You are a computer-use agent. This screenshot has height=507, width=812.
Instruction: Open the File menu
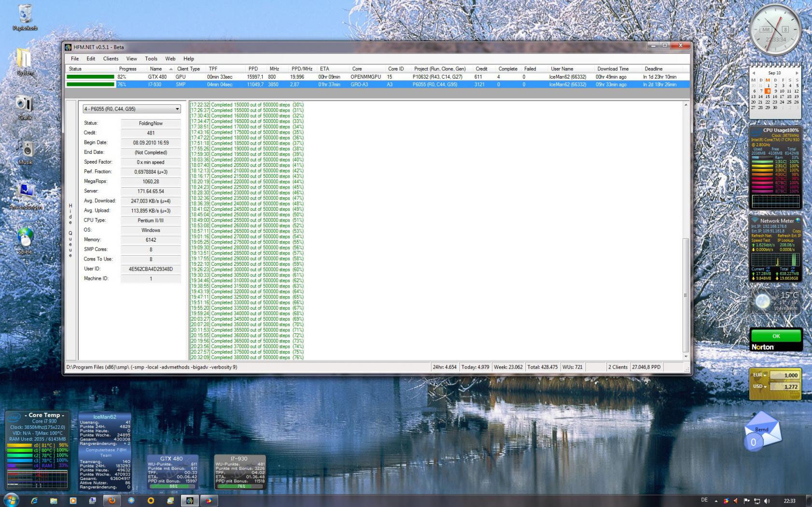click(x=75, y=58)
